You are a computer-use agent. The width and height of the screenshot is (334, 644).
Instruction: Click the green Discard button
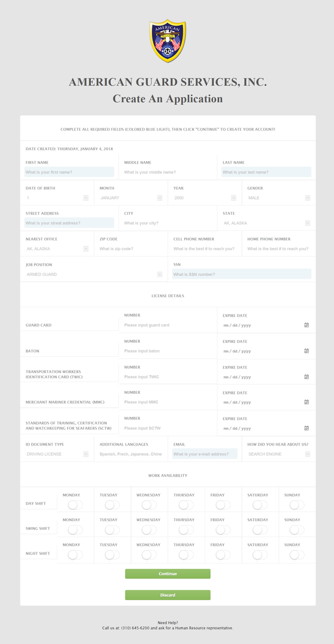pos(168,595)
